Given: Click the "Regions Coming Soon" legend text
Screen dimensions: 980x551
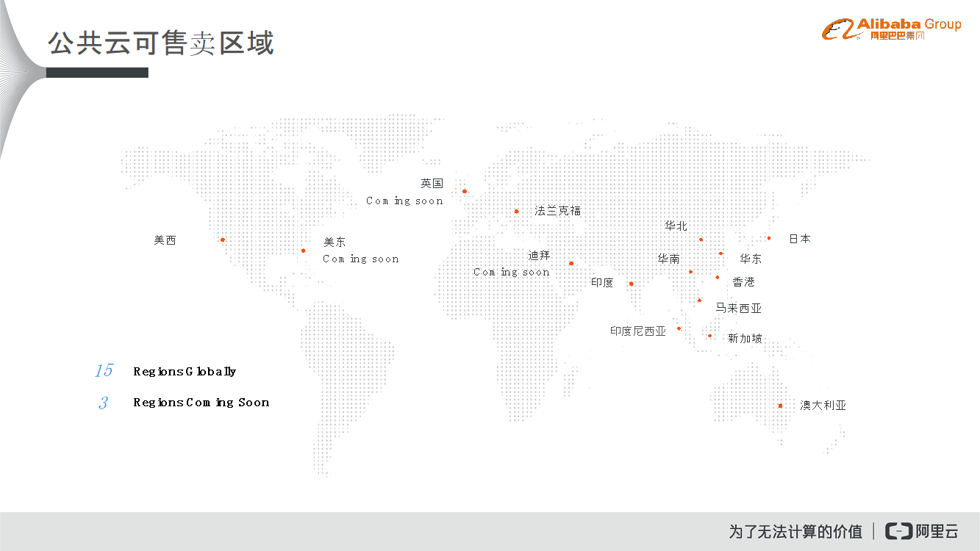Looking at the screenshot, I should click(201, 403).
